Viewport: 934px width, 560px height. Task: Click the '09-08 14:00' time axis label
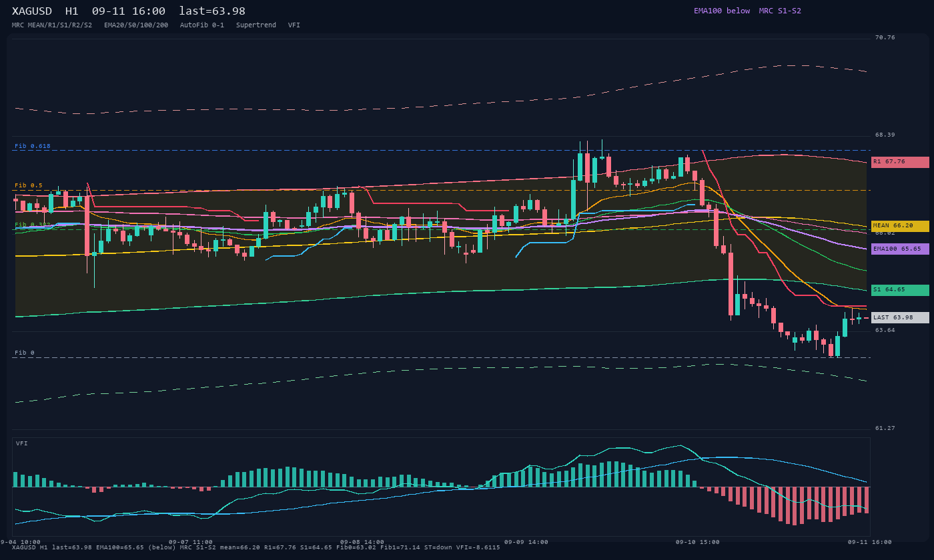[x=362, y=542]
